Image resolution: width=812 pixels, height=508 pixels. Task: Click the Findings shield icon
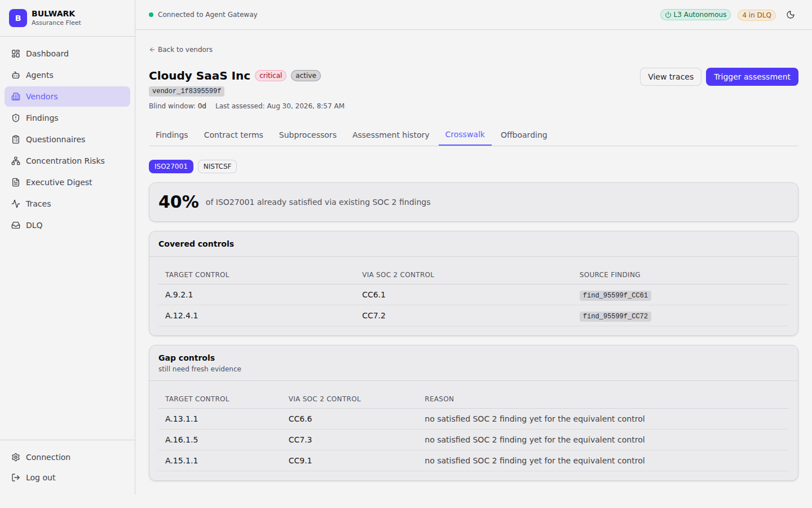(16, 118)
